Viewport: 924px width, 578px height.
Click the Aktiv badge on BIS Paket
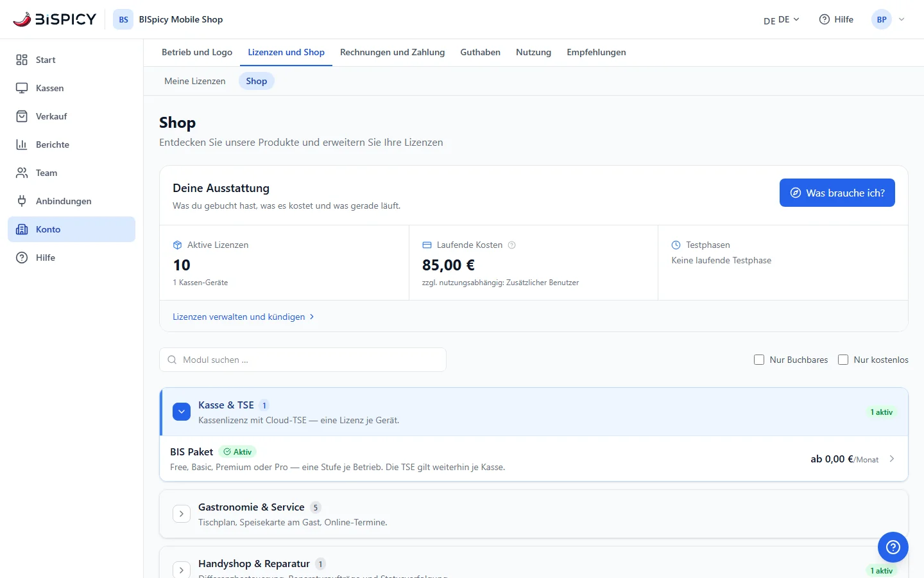(237, 451)
